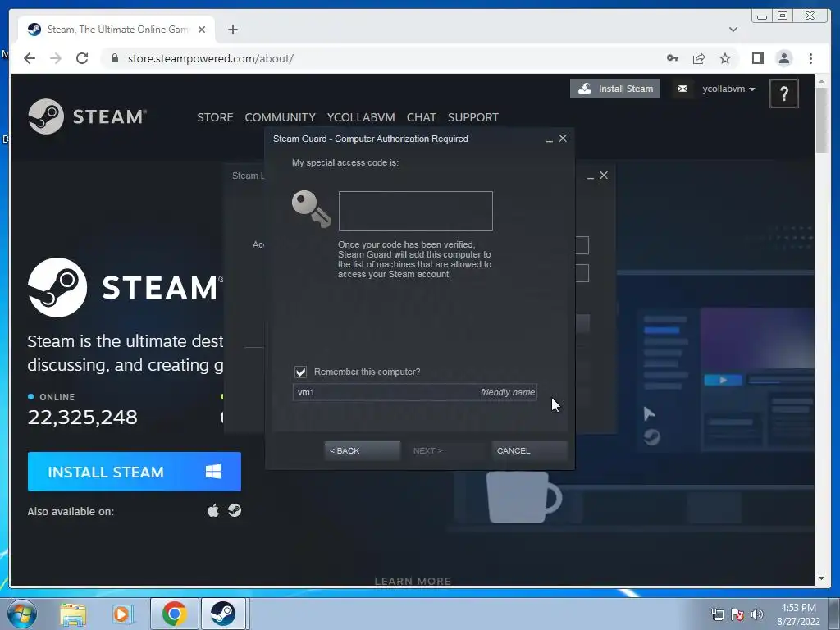Image resolution: width=840 pixels, height=630 pixels.
Task: Click the page scrollbar up arrow
Action: point(821,82)
